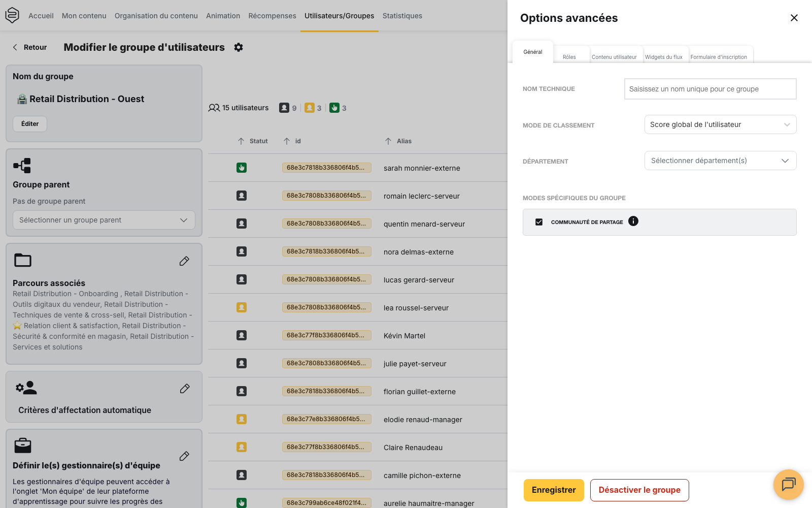Open the Formulaire d'inscription tab

point(719,57)
